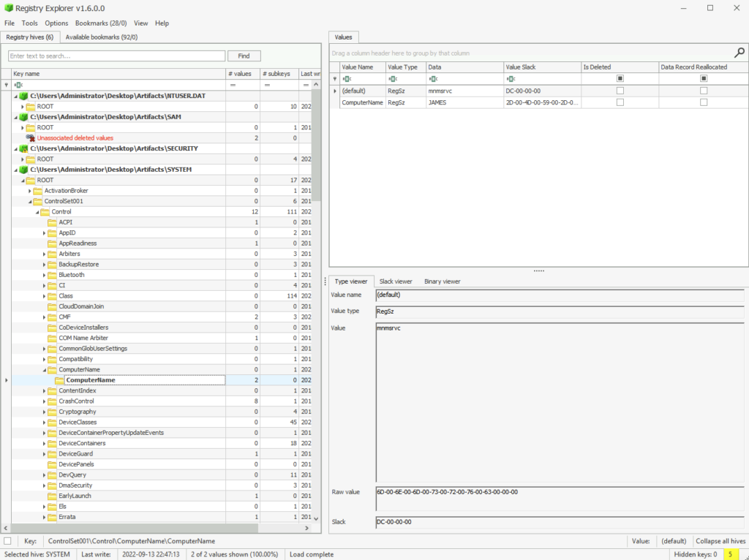
Task: Click the NTUSER.DAT hive cube icon
Action: pyautogui.click(x=23, y=96)
